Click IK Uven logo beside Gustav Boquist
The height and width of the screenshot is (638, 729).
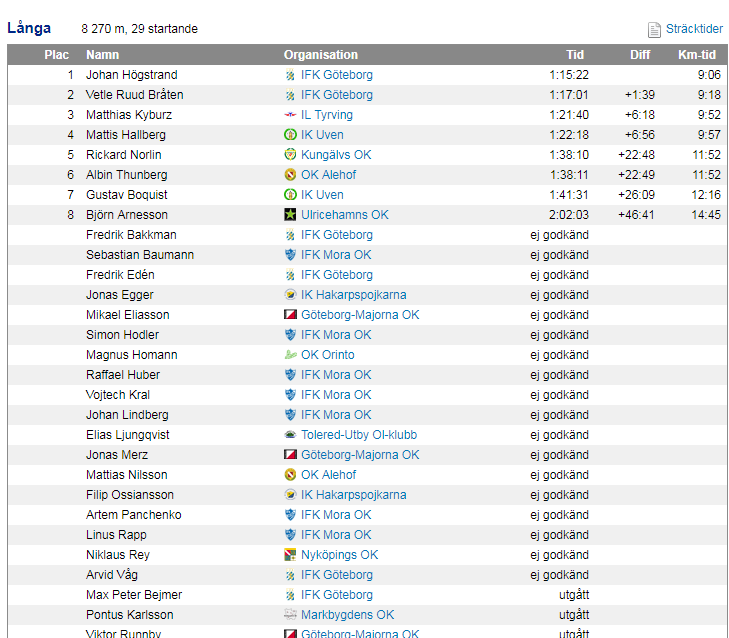[290, 195]
